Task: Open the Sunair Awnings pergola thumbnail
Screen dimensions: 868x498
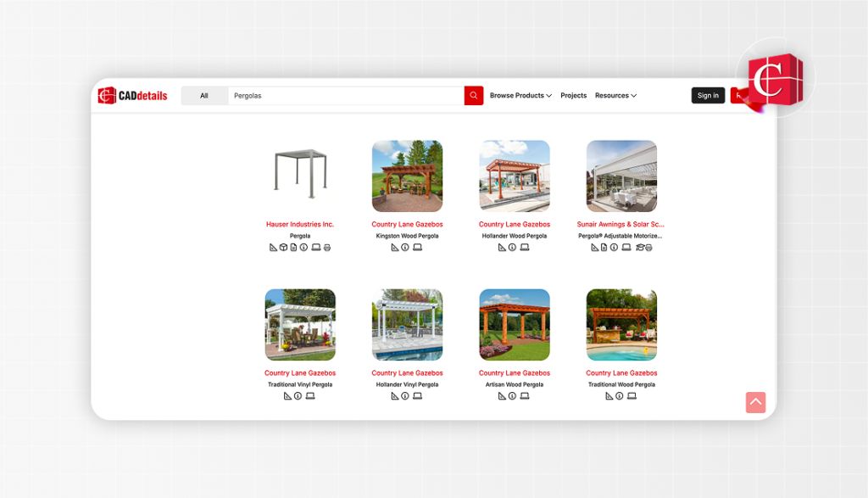Action: tap(621, 176)
